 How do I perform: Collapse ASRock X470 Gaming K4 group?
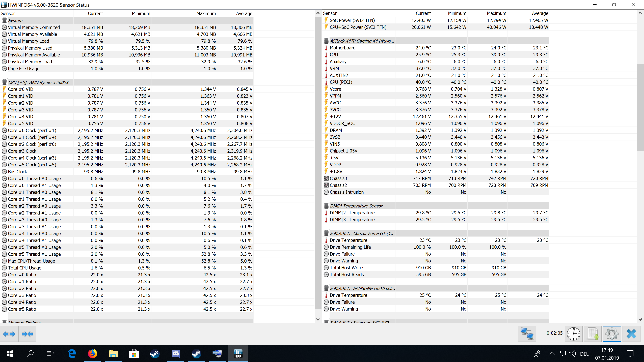[x=362, y=41]
